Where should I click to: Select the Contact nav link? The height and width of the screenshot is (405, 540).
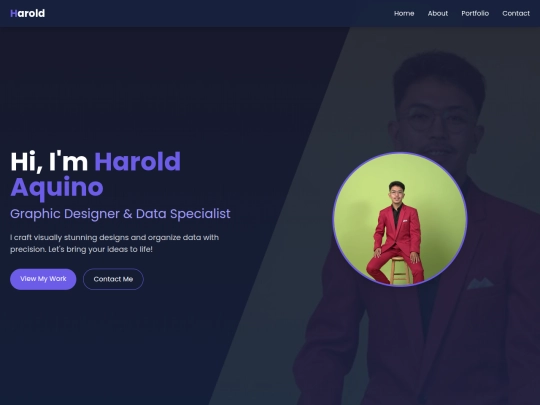[x=516, y=13]
